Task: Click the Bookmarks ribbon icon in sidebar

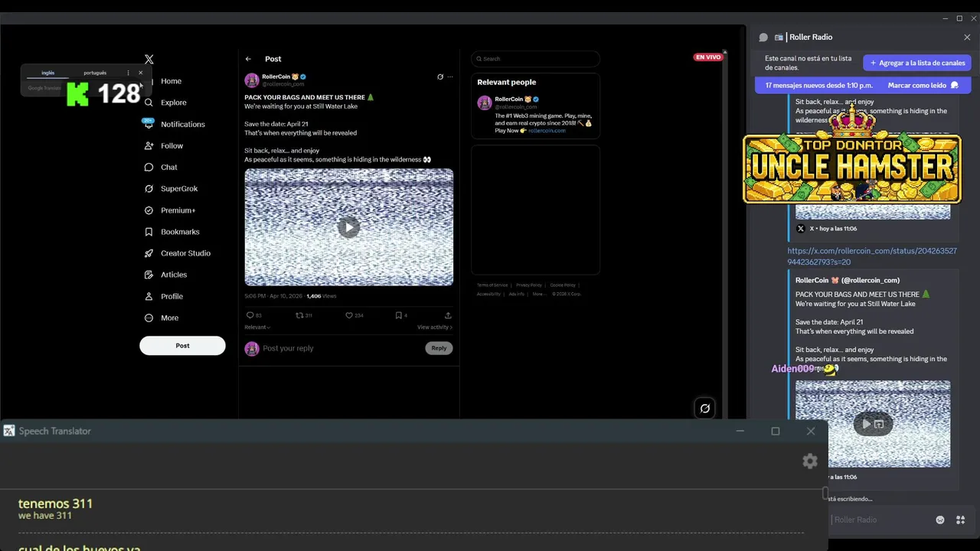Action: pos(149,232)
